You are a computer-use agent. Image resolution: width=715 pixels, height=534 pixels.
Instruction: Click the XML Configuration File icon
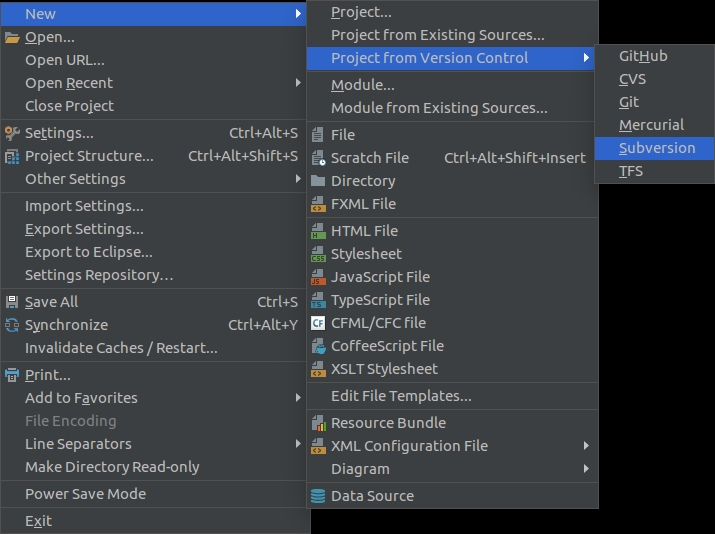tap(318, 446)
